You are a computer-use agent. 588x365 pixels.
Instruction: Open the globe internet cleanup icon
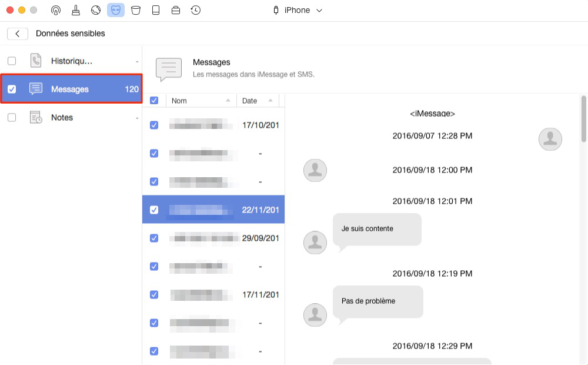coord(96,10)
